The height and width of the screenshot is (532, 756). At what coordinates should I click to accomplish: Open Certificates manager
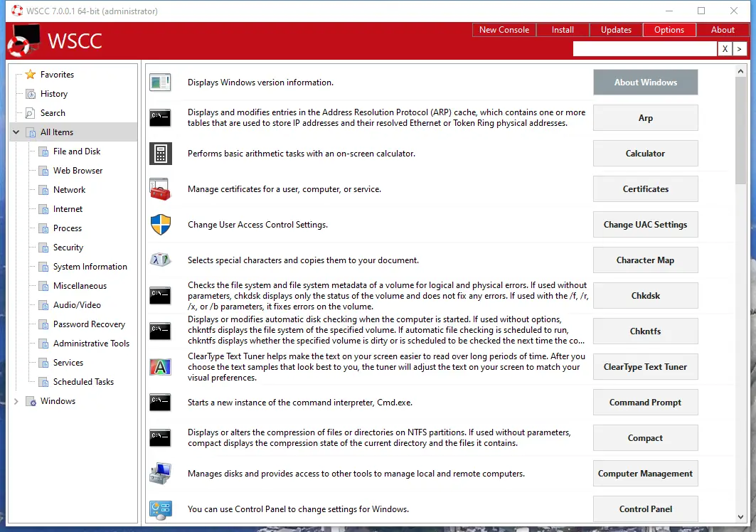tap(646, 189)
